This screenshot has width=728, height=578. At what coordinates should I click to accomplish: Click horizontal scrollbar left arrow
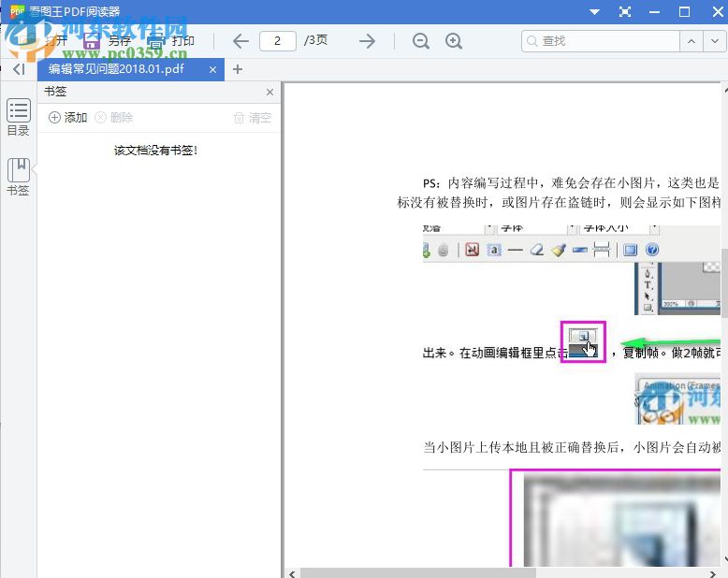tap(292, 574)
